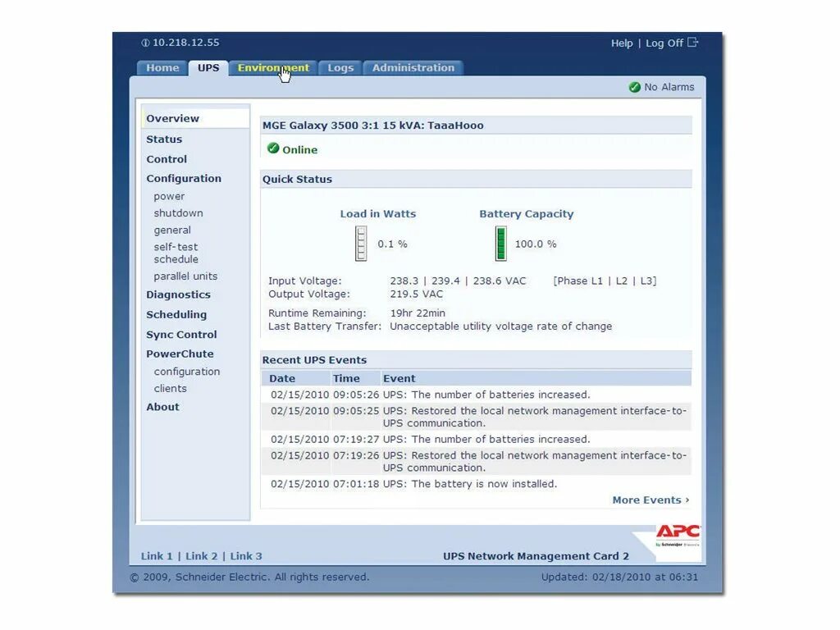
Task: Click the green Online status checkmark icon
Action: 273,148
